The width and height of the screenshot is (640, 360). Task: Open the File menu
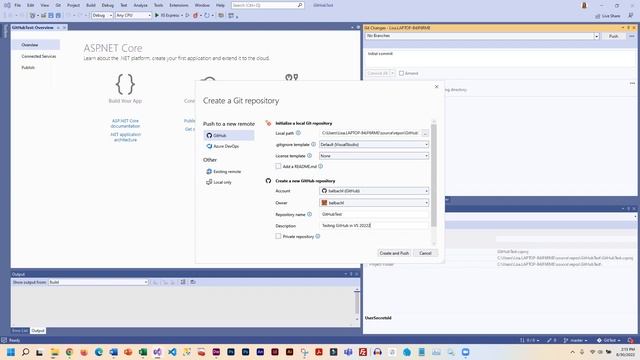(x=18, y=5)
